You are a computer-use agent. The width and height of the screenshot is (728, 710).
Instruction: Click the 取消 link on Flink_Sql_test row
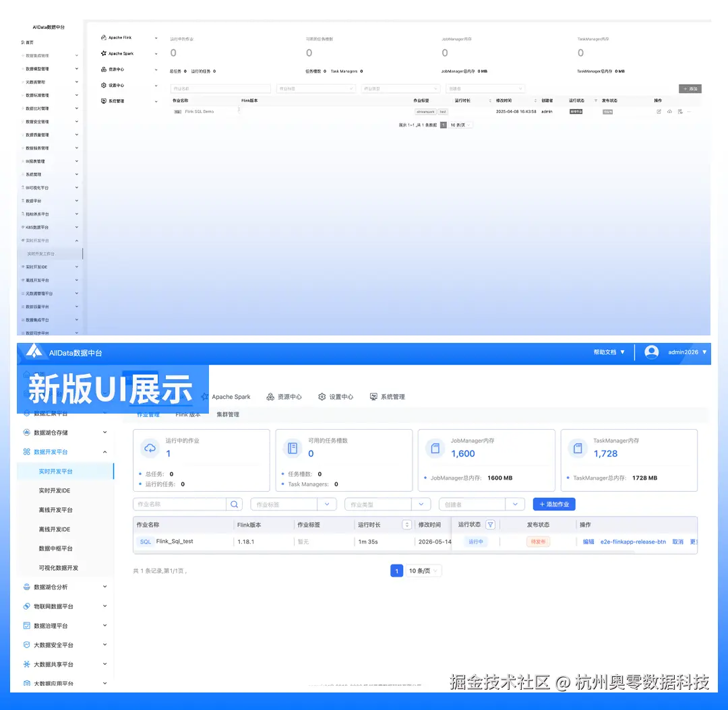[x=678, y=542]
